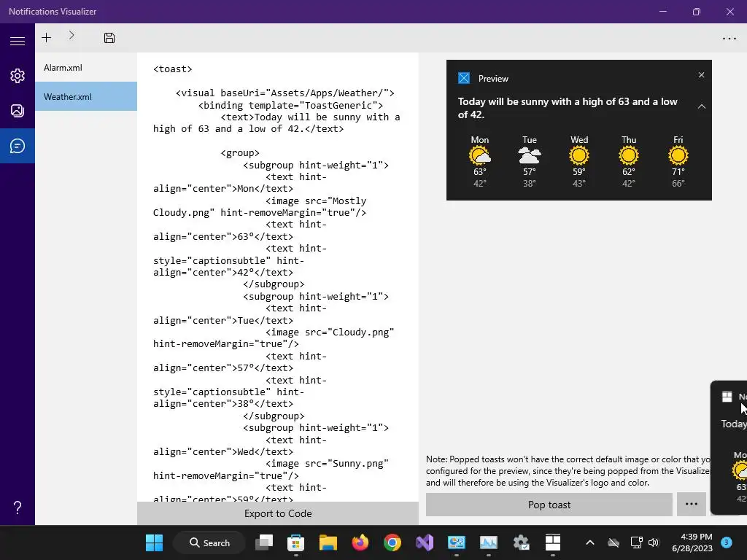Open more options beside Pop toast
The width and height of the screenshot is (747, 560).
(692, 505)
